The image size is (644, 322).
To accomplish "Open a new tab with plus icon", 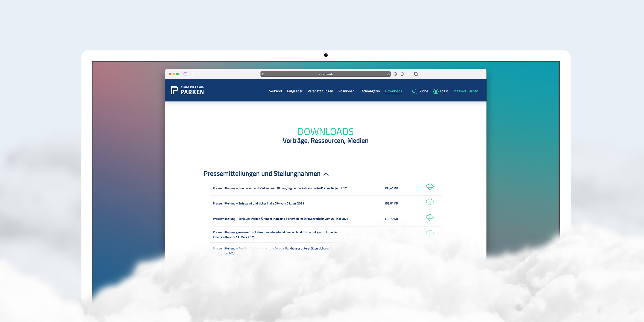I will coord(409,74).
